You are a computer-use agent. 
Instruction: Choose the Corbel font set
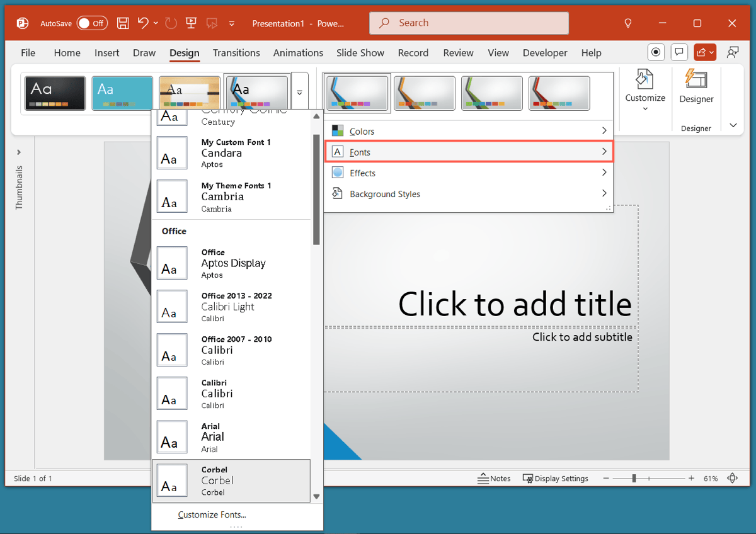tap(231, 480)
